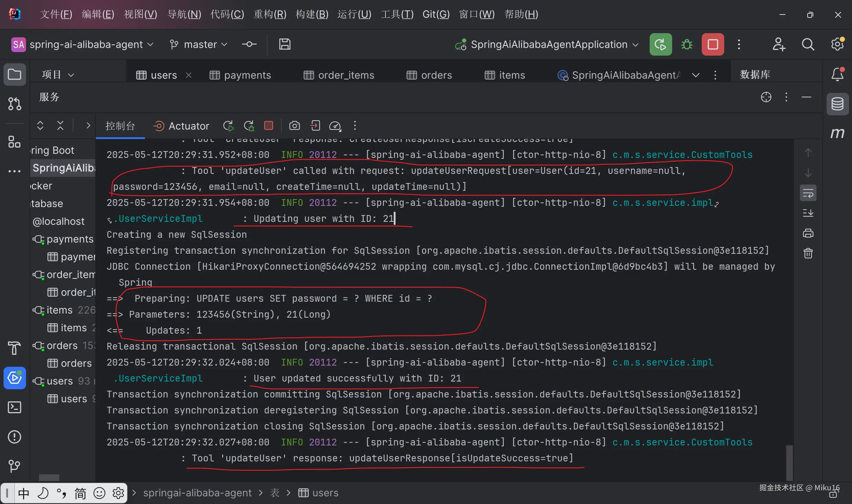Open Search Everywhere with the magnifier icon
This screenshot has height=504, width=852.
808,44
